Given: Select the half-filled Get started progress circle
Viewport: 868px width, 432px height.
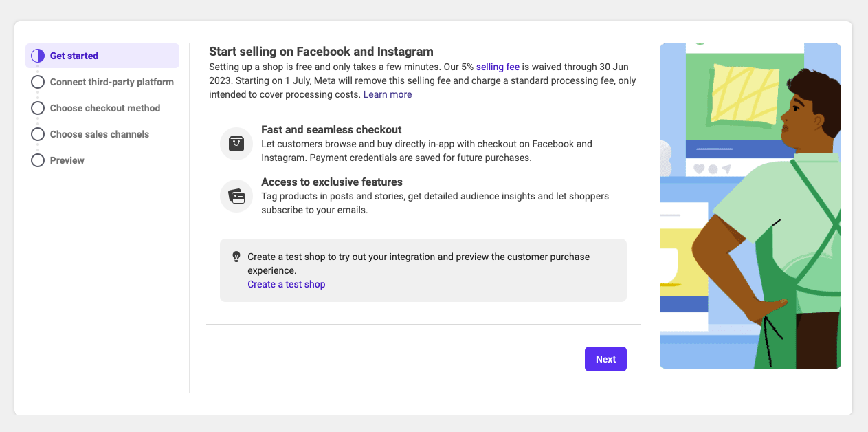Looking at the screenshot, I should tap(37, 55).
